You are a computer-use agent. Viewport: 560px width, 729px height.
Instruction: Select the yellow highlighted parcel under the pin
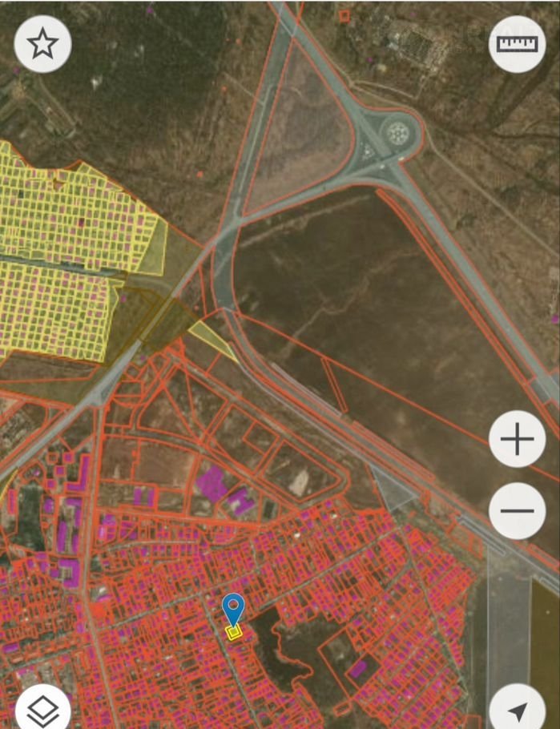[x=233, y=633]
